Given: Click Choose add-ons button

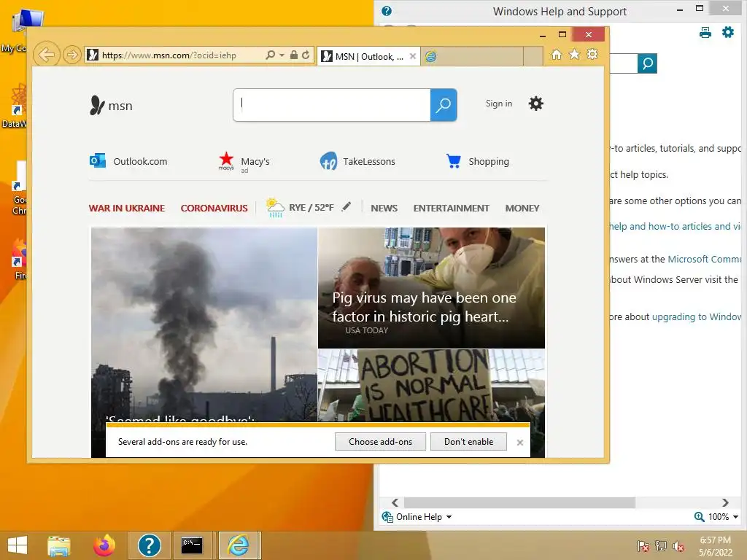Looking at the screenshot, I should pyautogui.click(x=380, y=441).
